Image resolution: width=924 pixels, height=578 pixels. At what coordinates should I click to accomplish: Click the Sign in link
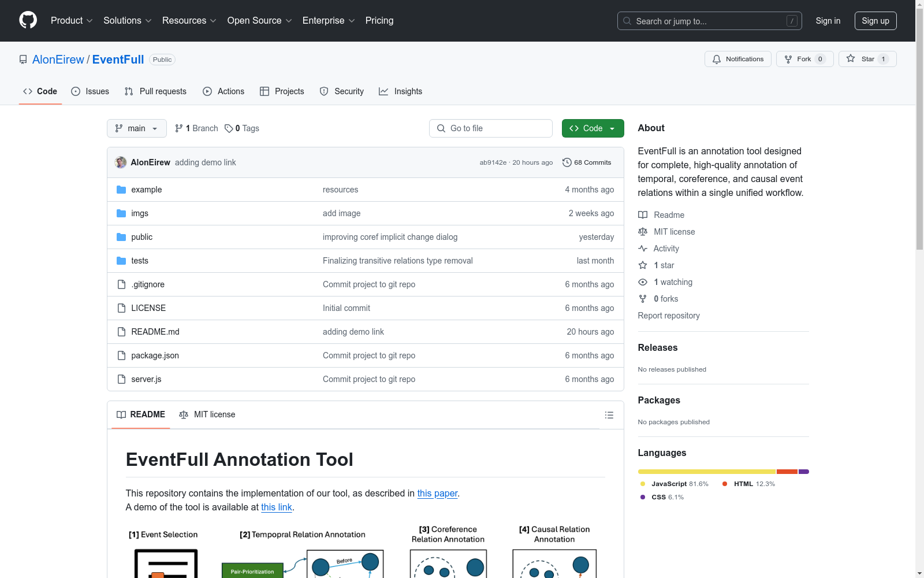[828, 21]
